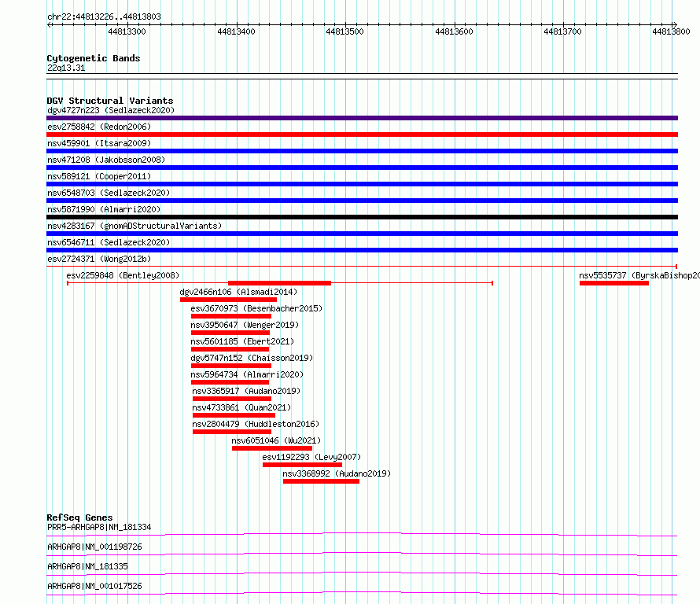Open nsv5535737 (ByrskaBishop) variant label
This screenshot has height=604, width=700.
[x=639, y=275]
